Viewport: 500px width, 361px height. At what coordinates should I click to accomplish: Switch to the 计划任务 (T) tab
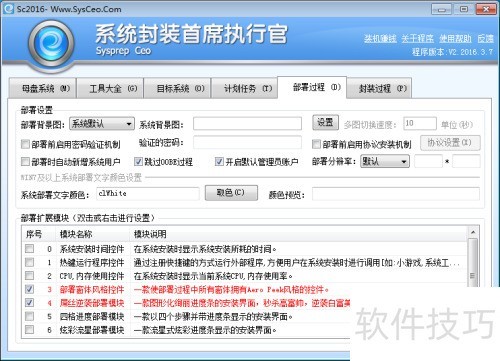(245, 89)
